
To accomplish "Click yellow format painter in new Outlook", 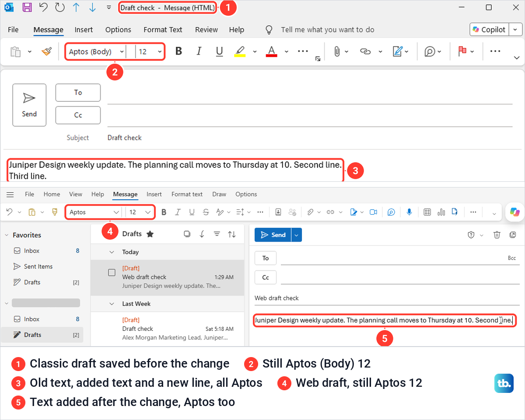I will 55,212.
